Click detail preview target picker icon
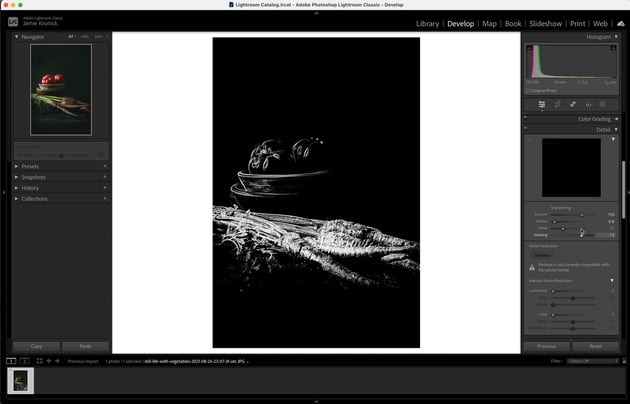This screenshot has width=630, height=404. (x=530, y=140)
